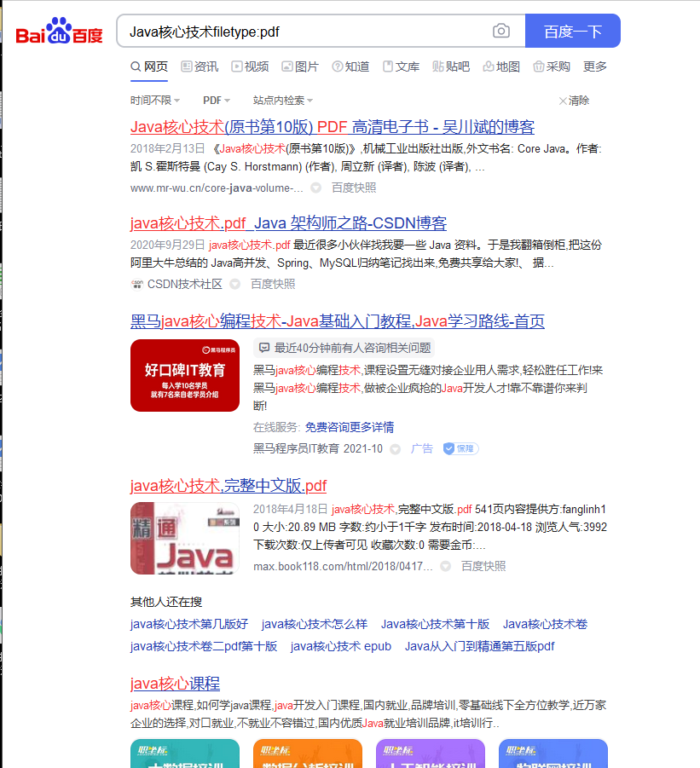Open the 图片 tab
The image size is (700, 768).
point(300,66)
